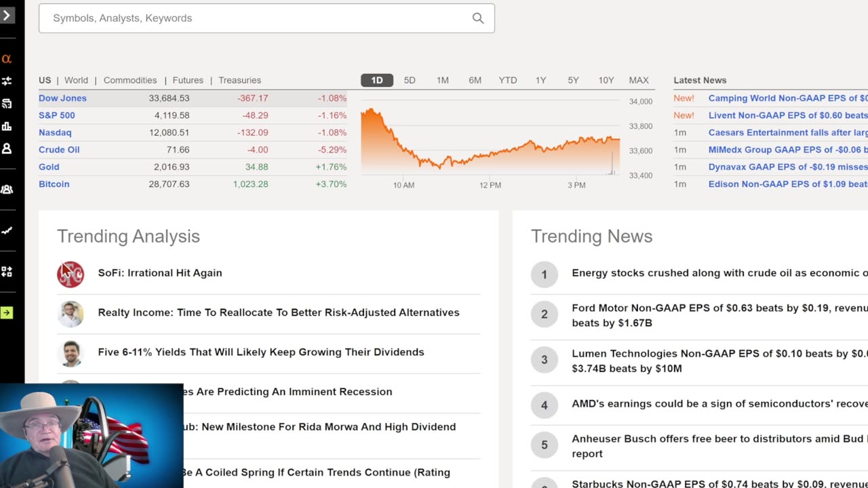Click Dow Jones value 33,684.53
The image size is (868, 488).
pyautogui.click(x=169, y=98)
